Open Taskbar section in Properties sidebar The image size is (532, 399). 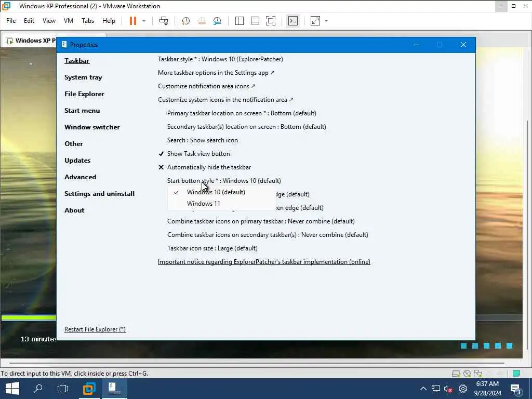pyautogui.click(x=77, y=61)
